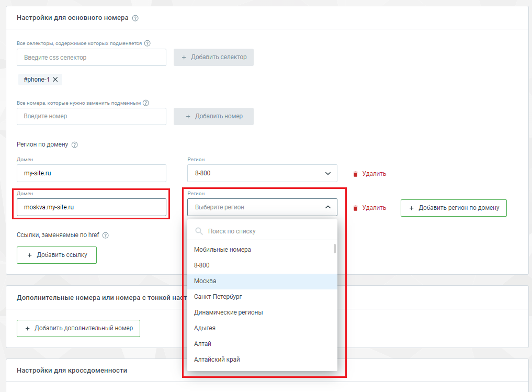
Task: Select Алтай in the region list
Action: click(x=262, y=343)
